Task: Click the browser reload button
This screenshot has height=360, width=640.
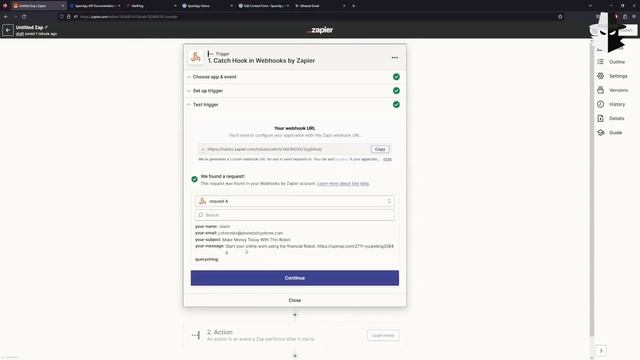Action: [x=24, y=17]
